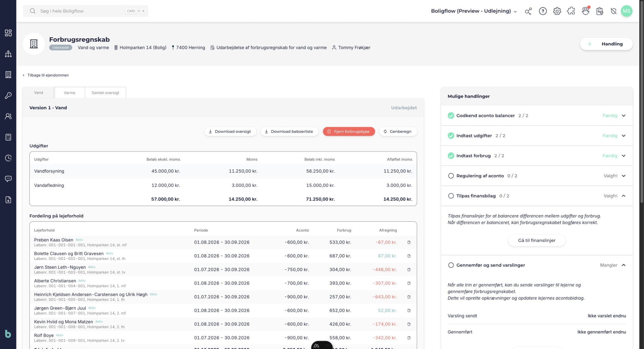Open settings gear in top bar
The width and height of the screenshot is (644, 349).
coord(557,11)
